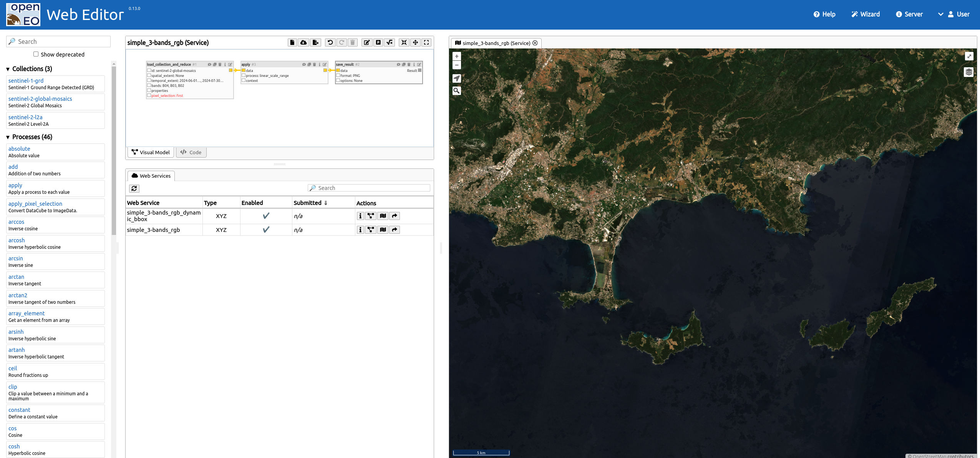Image resolution: width=980 pixels, height=458 pixels.
Task: Check the options: None parameter box
Action: (x=338, y=80)
